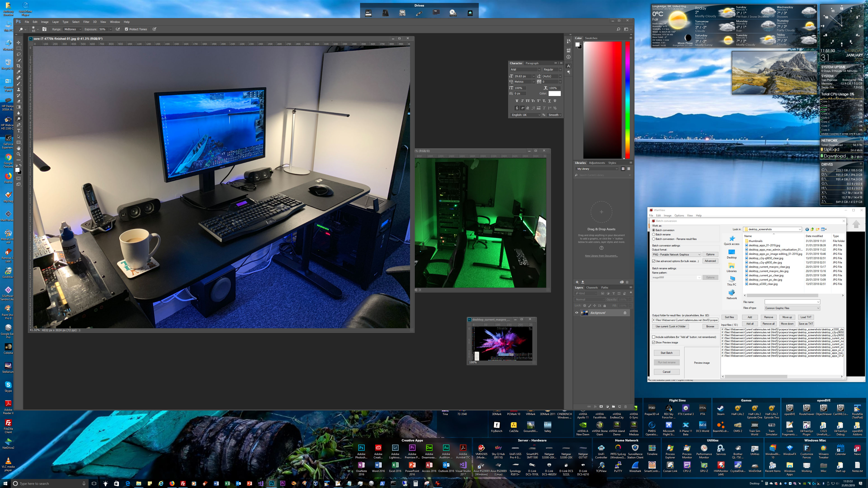
Task: Select the Horizontal Type tool
Action: click(x=19, y=131)
